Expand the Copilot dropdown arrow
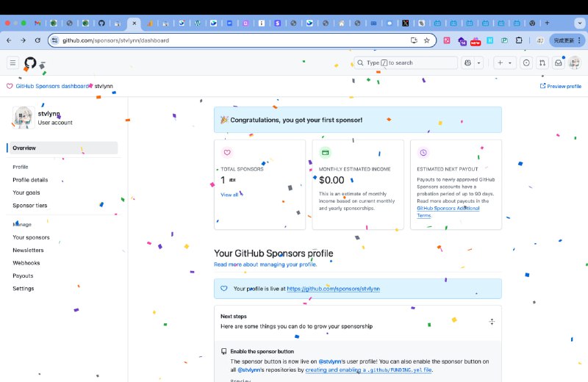The width and height of the screenshot is (588, 382). pyautogui.click(x=479, y=63)
